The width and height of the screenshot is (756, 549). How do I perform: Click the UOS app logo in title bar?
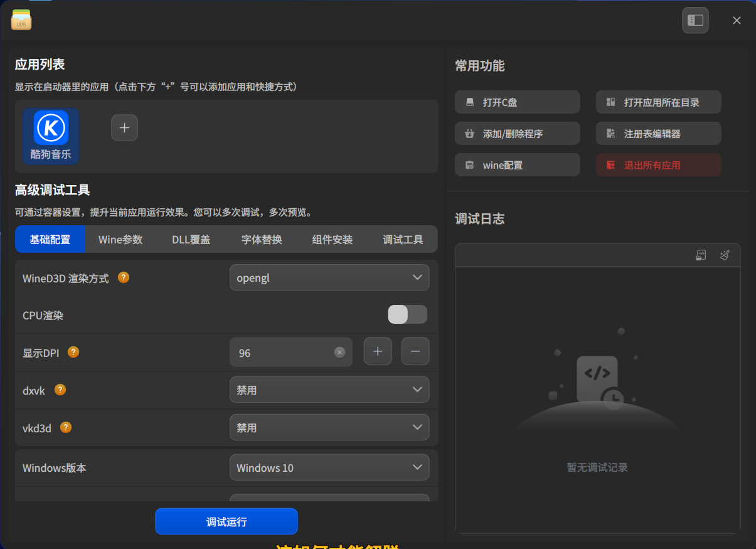[x=21, y=19]
